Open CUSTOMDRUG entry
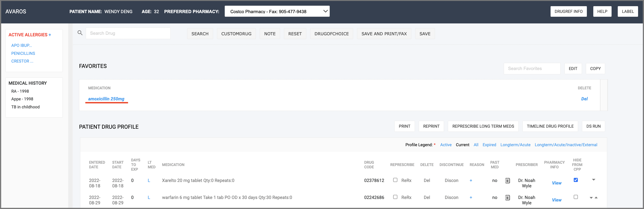644x209 pixels. coord(236,34)
